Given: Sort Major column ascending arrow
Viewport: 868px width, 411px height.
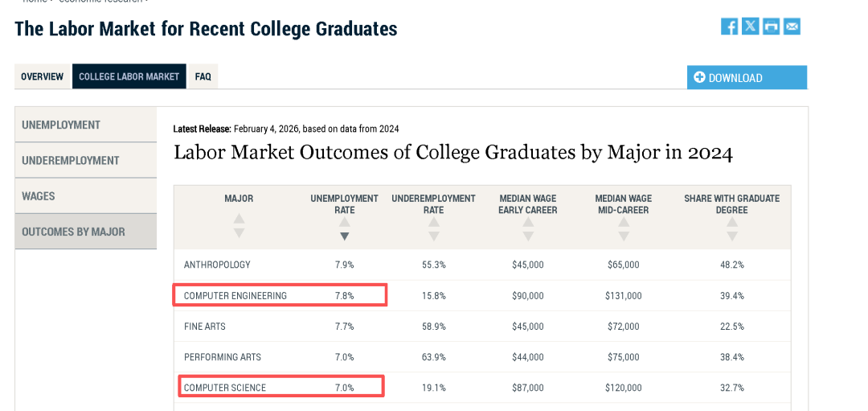Looking at the screenshot, I should (x=239, y=220).
